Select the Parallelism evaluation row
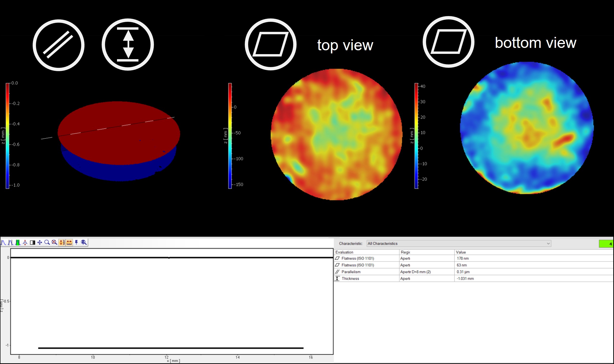Image resolution: width=614 pixels, height=364 pixels. point(351,272)
